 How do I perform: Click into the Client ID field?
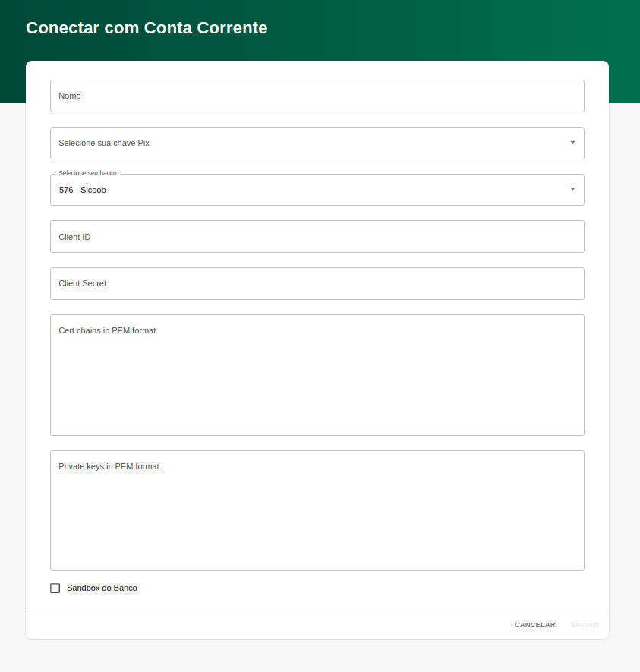click(x=317, y=237)
